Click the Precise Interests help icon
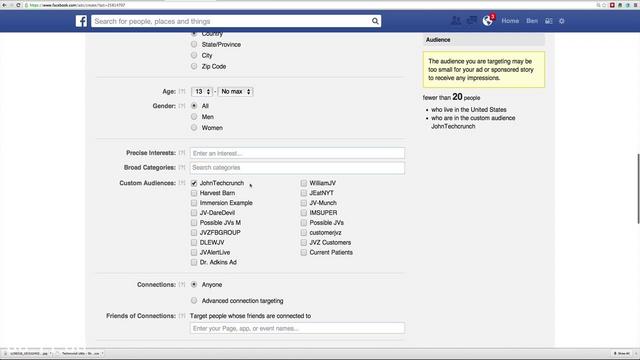Viewport: 640px width, 360px height. (x=182, y=153)
